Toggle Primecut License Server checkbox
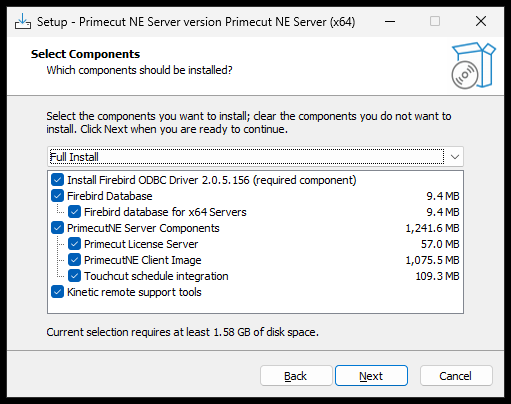 tap(74, 244)
